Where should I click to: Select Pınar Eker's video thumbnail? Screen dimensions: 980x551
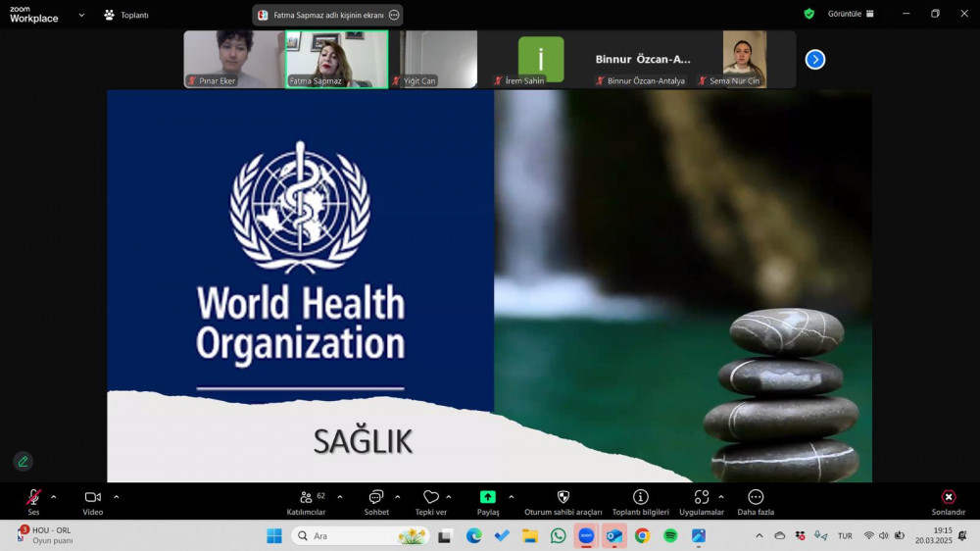tap(234, 60)
